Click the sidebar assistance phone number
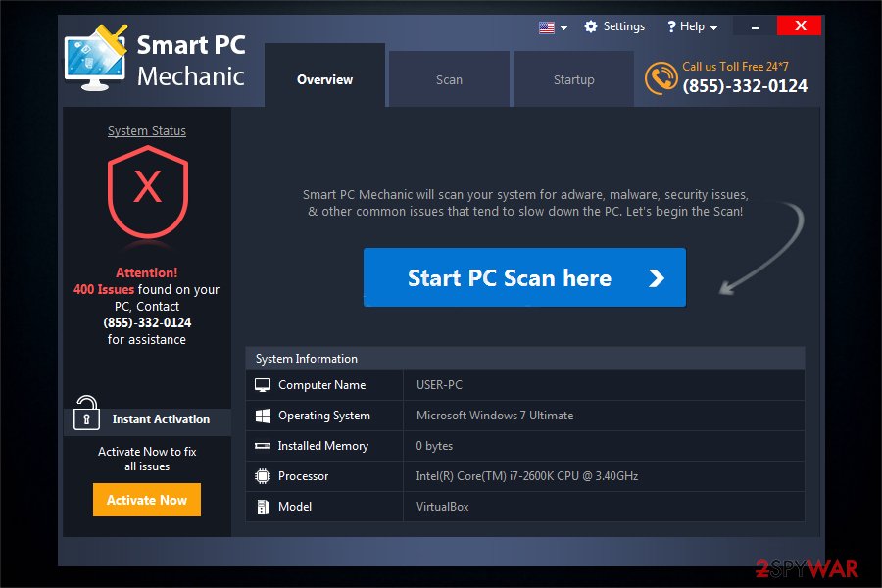This screenshot has width=882, height=588. pos(147,322)
